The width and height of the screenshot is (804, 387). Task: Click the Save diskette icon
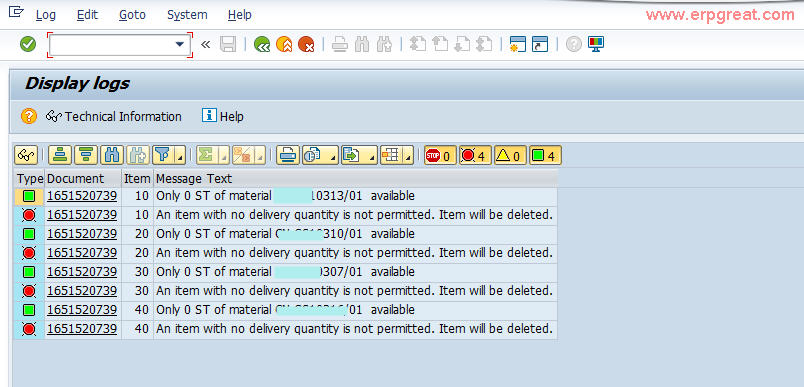[228, 45]
